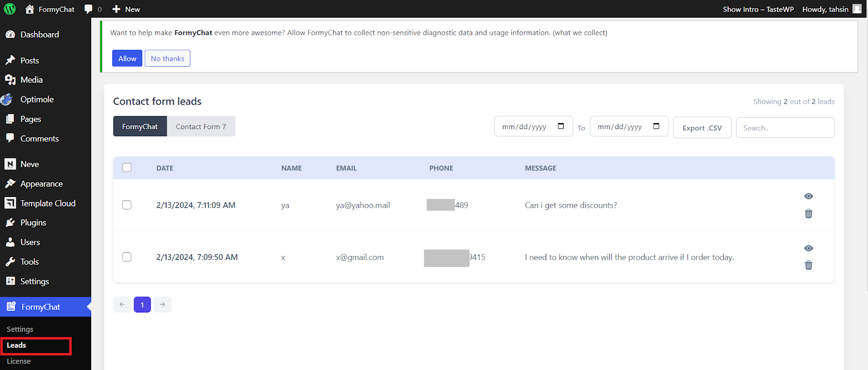Click the Template Cloud icon
Viewport: 868px width, 370px height.
click(x=10, y=203)
